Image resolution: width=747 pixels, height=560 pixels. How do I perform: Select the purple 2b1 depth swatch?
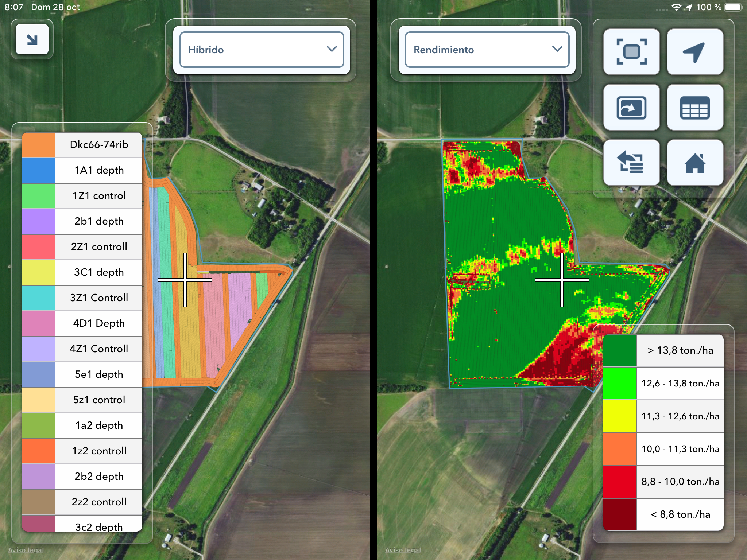[x=38, y=222]
